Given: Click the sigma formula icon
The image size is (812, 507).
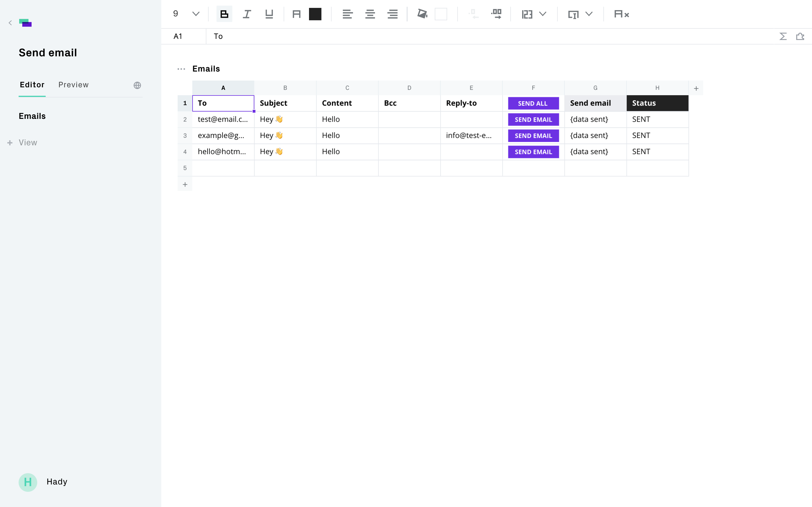Looking at the screenshot, I should click(x=783, y=36).
